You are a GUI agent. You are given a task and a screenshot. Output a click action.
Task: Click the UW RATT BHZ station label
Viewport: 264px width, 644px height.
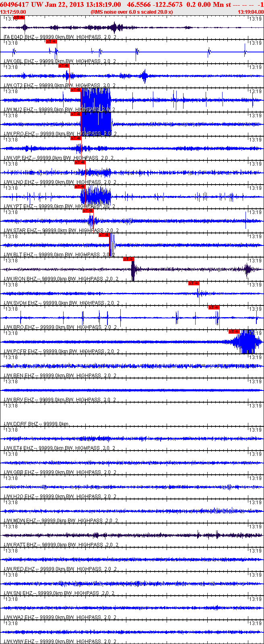click(61, 545)
